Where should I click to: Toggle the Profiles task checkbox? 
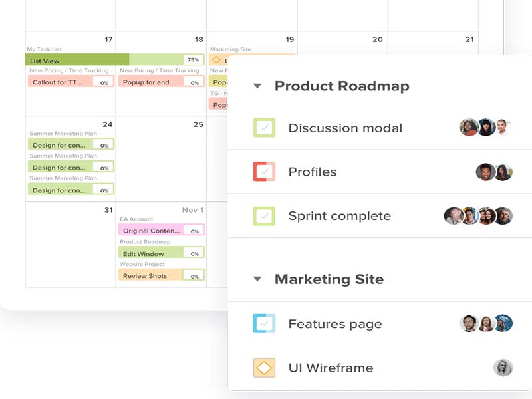(x=264, y=172)
